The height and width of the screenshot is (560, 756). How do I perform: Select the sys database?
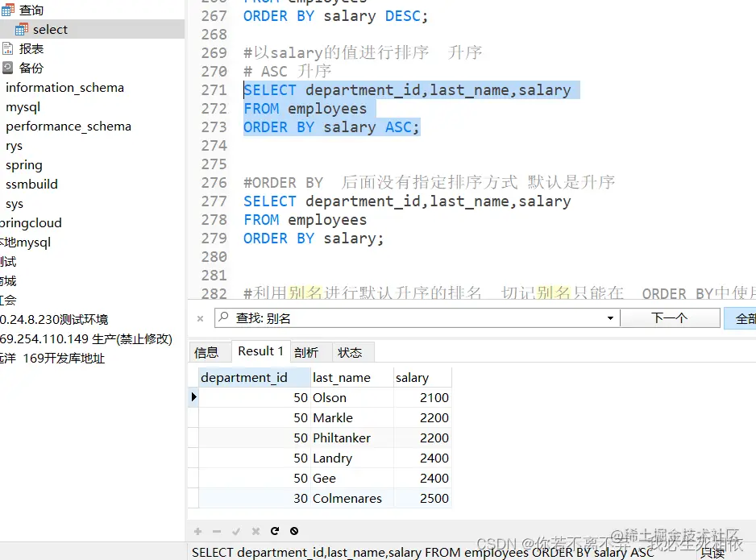[14, 204]
